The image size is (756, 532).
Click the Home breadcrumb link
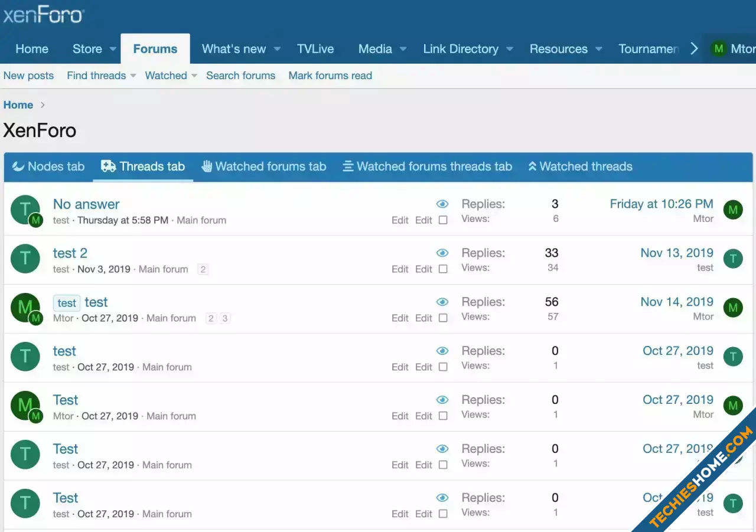pos(18,105)
